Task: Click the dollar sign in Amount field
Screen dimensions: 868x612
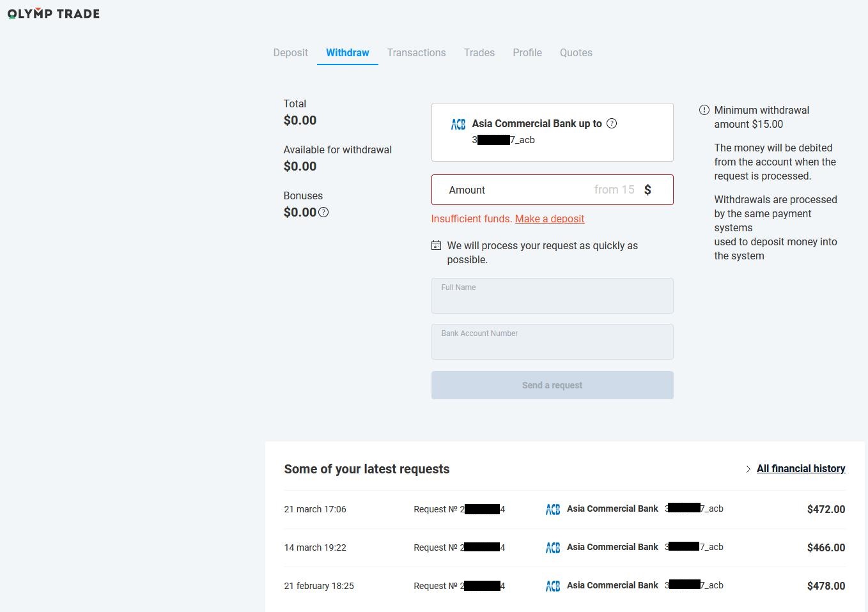Action: 647,190
